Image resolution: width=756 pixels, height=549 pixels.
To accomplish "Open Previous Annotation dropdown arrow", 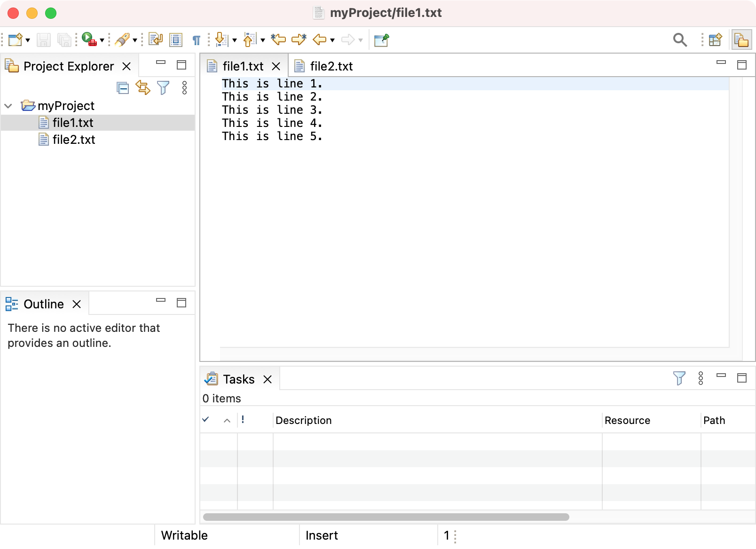I will tap(263, 40).
